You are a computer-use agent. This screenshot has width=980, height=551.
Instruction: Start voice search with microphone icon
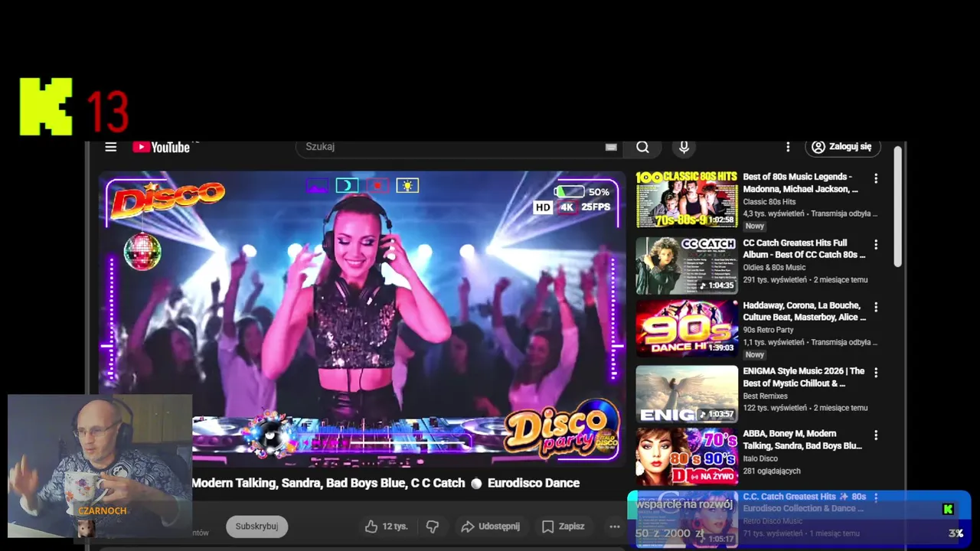[684, 147]
